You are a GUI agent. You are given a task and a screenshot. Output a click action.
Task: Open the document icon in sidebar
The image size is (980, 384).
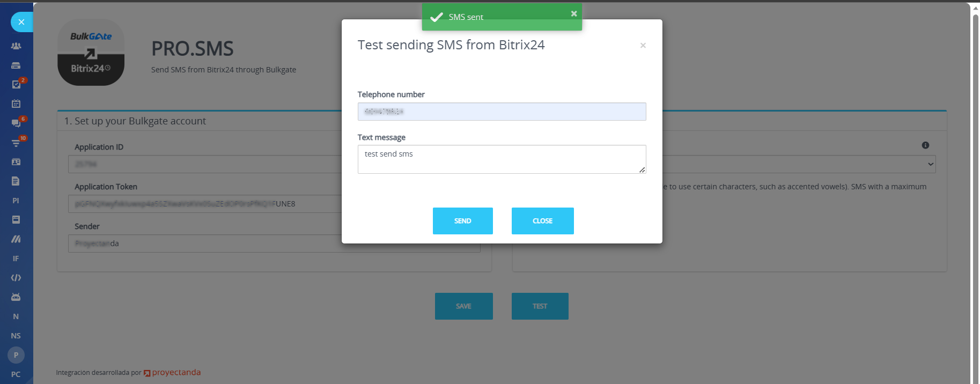(16, 181)
